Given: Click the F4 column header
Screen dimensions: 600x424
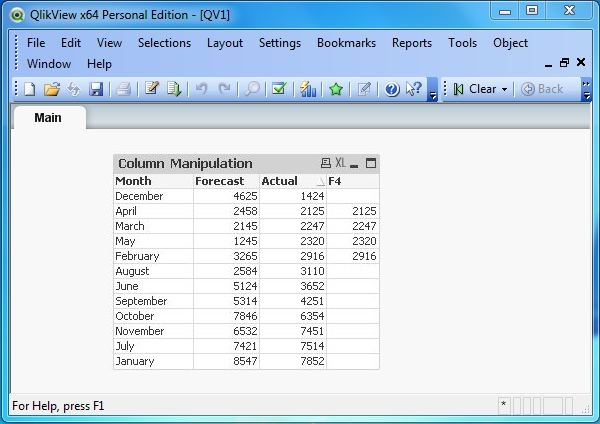Looking at the screenshot, I should pyautogui.click(x=353, y=181).
